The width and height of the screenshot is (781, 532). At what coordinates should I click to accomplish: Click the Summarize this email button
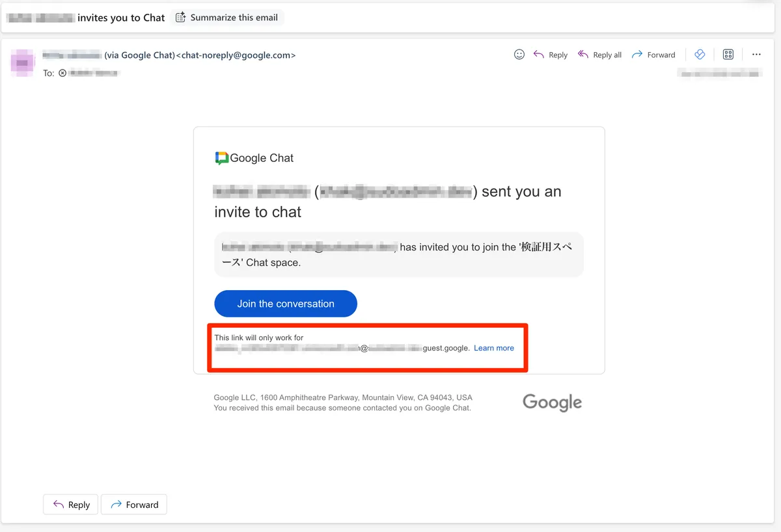click(227, 18)
